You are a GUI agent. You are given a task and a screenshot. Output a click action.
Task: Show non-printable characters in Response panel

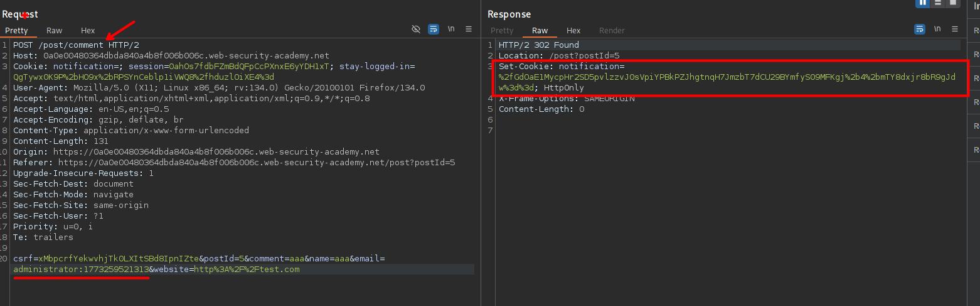click(x=937, y=29)
